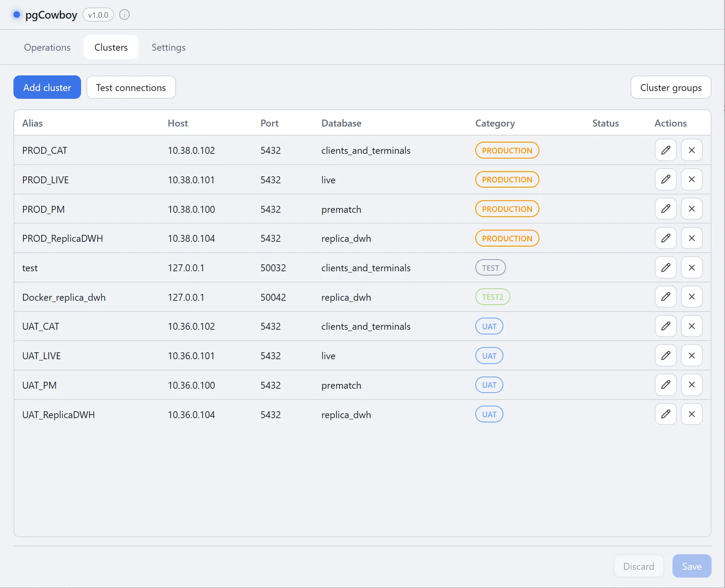This screenshot has height=588, width=725.
Task: Click the Database column header
Action: [341, 123]
